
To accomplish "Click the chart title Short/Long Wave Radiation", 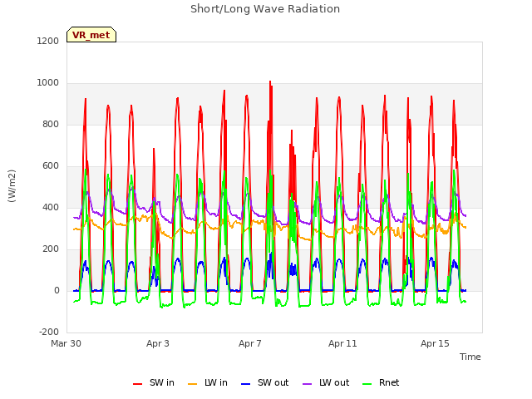I will [x=265, y=9].
